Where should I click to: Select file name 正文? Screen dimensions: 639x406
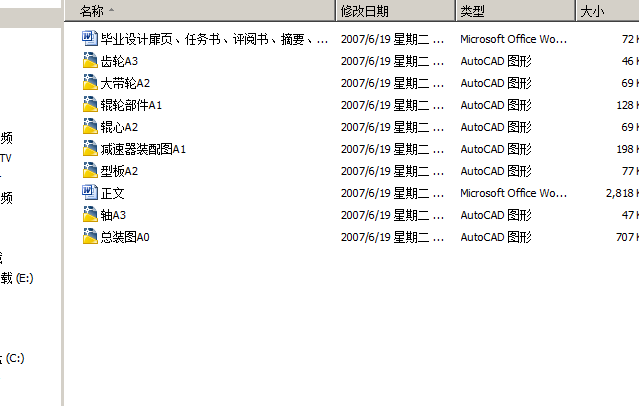pyautogui.click(x=112, y=193)
